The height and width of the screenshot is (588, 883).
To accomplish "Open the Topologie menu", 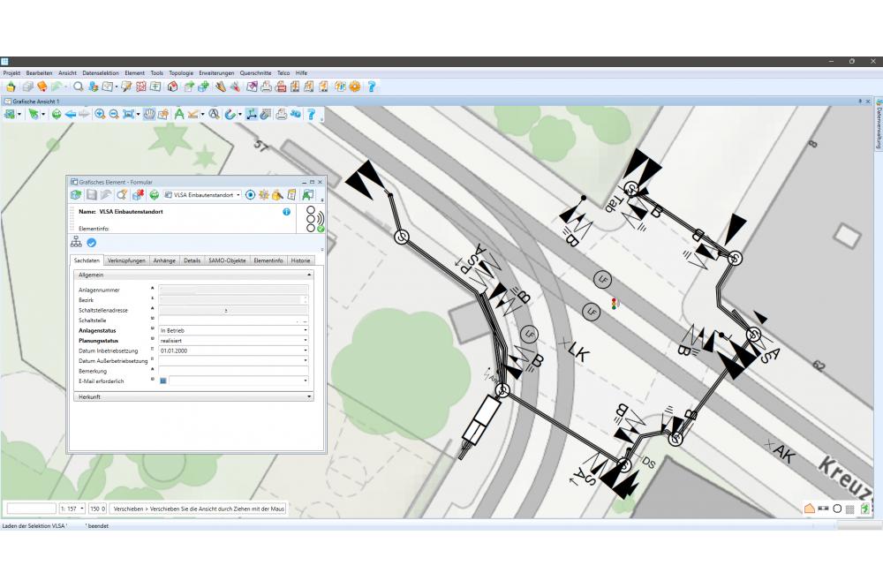I will click(181, 72).
